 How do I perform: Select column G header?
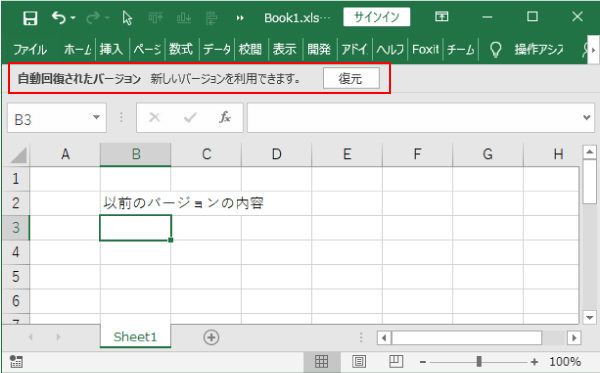tap(488, 155)
